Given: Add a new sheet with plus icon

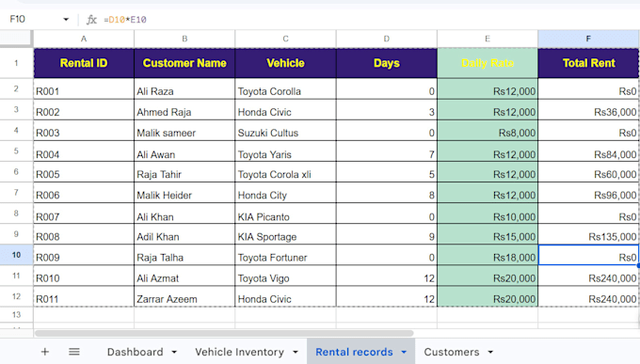Looking at the screenshot, I should pos(45,352).
